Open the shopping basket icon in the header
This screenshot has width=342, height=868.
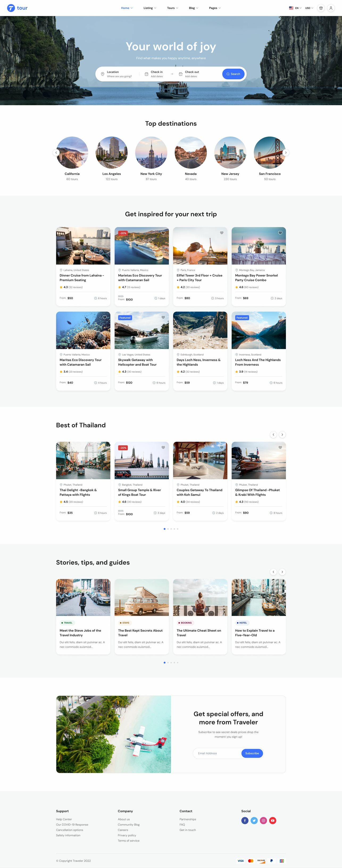[321, 8]
